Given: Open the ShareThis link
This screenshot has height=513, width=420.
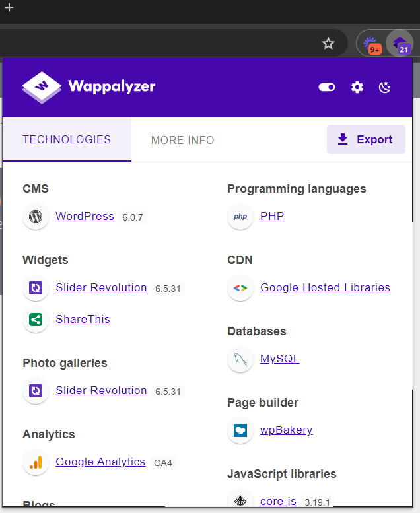Looking at the screenshot, I should tap(83, 319).
